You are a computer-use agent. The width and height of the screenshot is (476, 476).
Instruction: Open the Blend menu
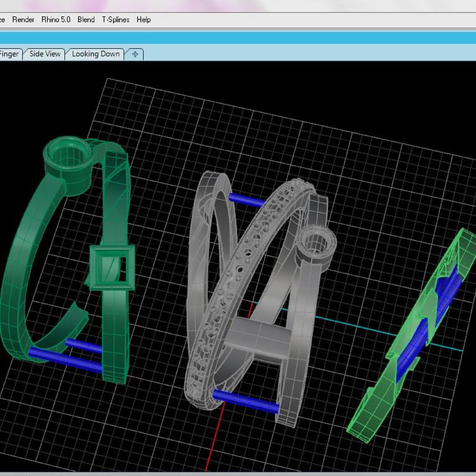tap(86, 19)
